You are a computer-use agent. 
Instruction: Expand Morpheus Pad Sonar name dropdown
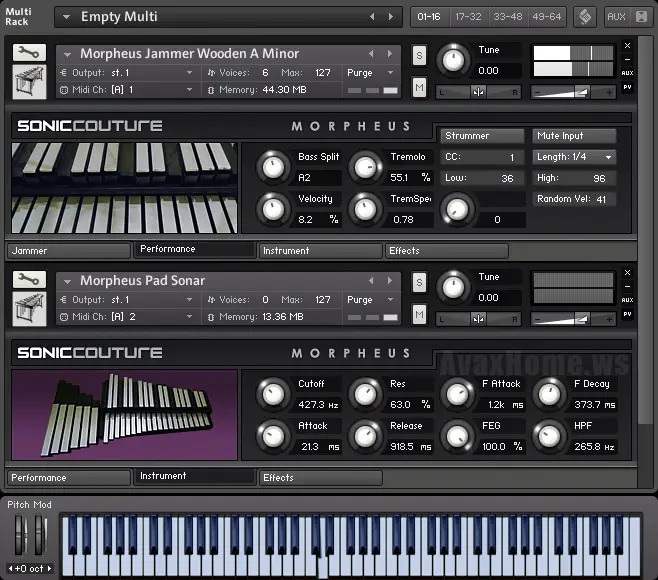67,282
